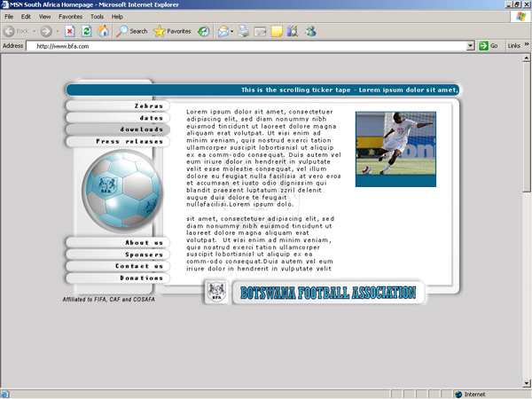Viewport: 532px width, 399px height.
Task: Click the Back navigation button
Action: [17, 31]
